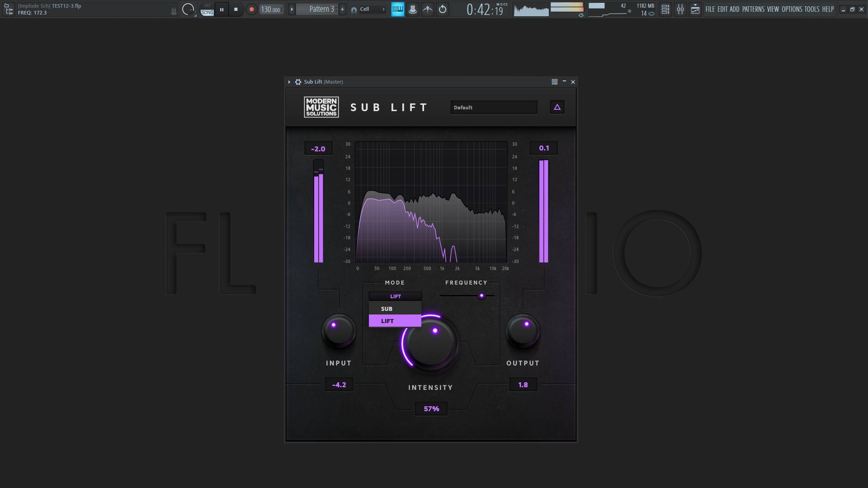The width and height of the screenshot is (868, 488).
Task: Select SUB in the mode list
Action: 395,309
